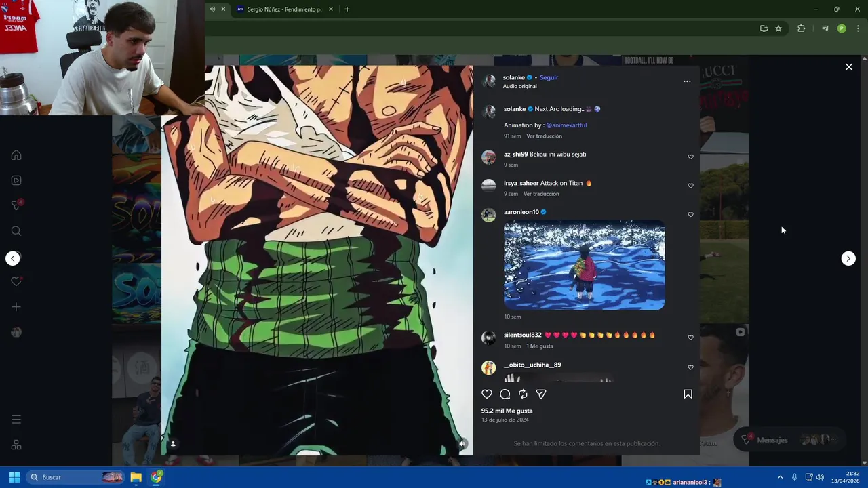This screenshot has height=488, width=868.
Task: Close the Sergio Núñez tab
Action: coord(331,9)
